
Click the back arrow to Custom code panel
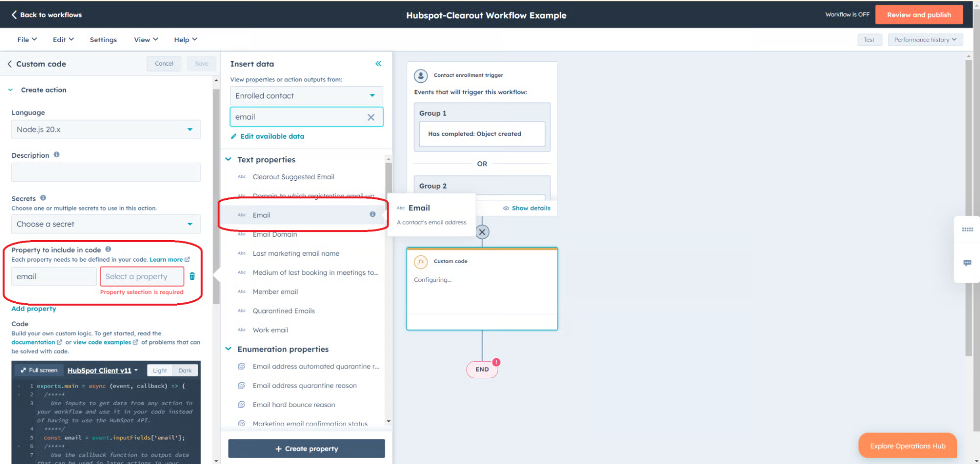tap(10, 64)
